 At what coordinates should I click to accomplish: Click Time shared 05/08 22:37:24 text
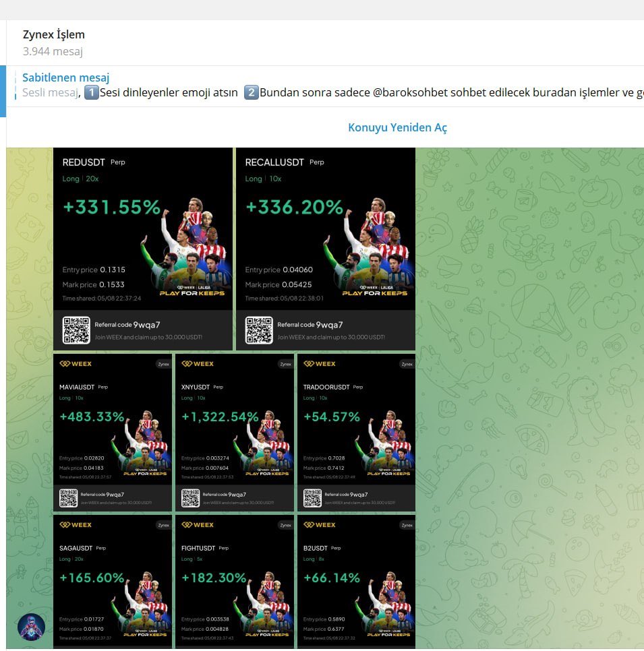102,298
